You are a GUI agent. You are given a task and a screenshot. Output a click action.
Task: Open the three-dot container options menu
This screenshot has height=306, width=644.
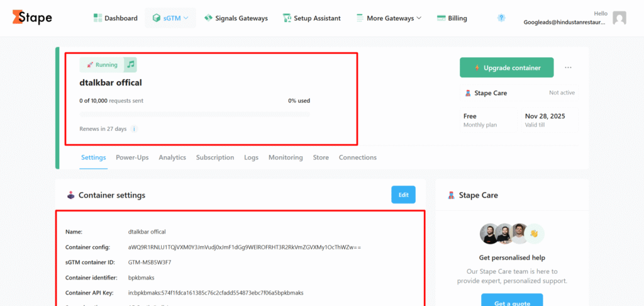pos(569,68)
